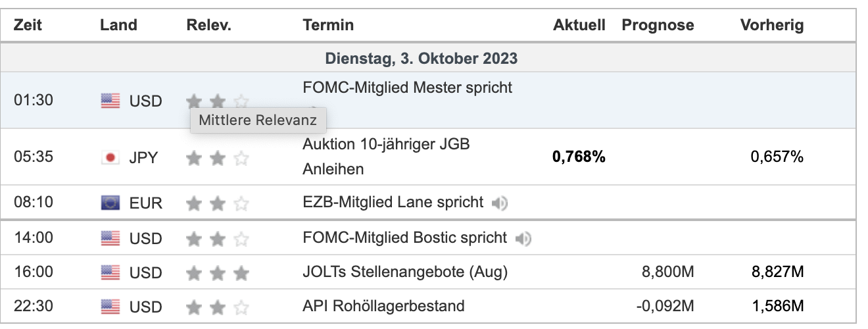868x329 pixels.
Task: Click the Relev. column header
Action: click(208, 25)
